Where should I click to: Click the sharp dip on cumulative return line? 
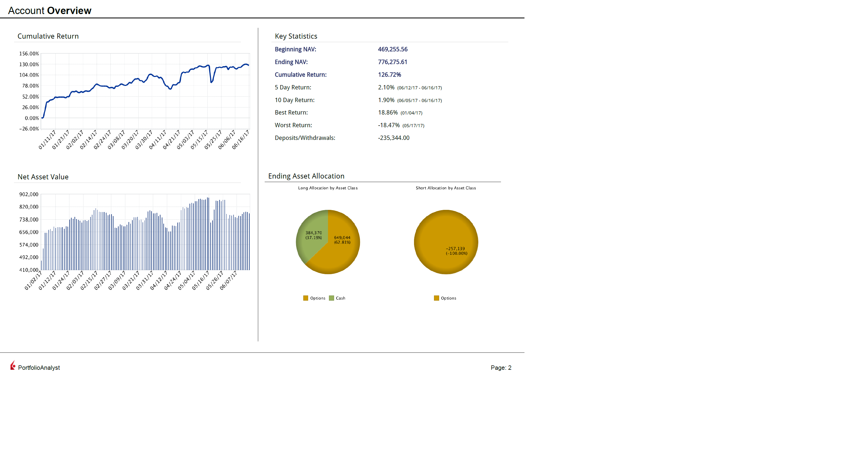211,81
